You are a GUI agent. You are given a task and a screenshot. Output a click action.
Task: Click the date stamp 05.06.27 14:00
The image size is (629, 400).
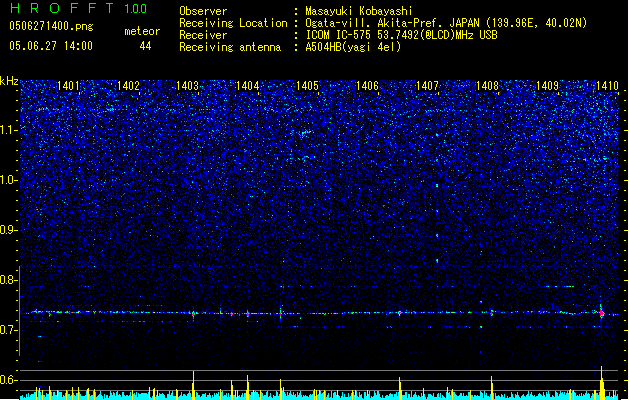click(x=51, y=46)
